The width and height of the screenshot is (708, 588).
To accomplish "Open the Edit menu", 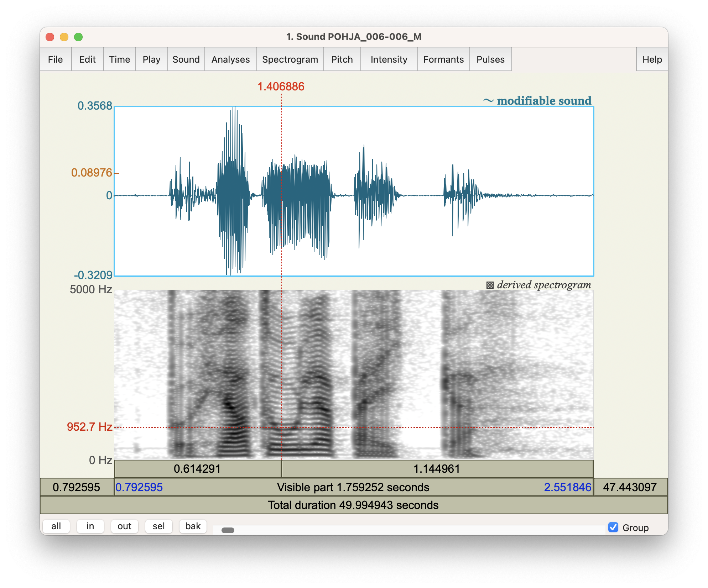I will tap(88, 59).
